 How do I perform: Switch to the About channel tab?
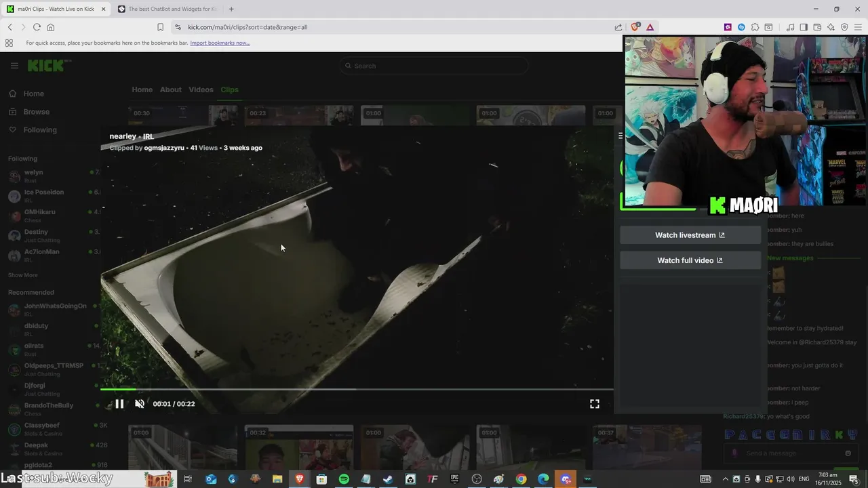point(171,89)
